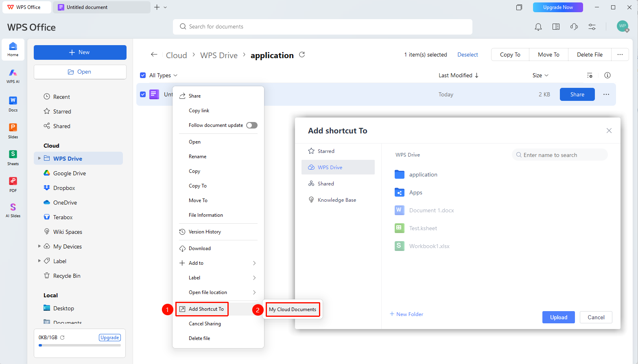Click the back arrow before Cloud
638x364 pixels.
click(x=154, y=54)
